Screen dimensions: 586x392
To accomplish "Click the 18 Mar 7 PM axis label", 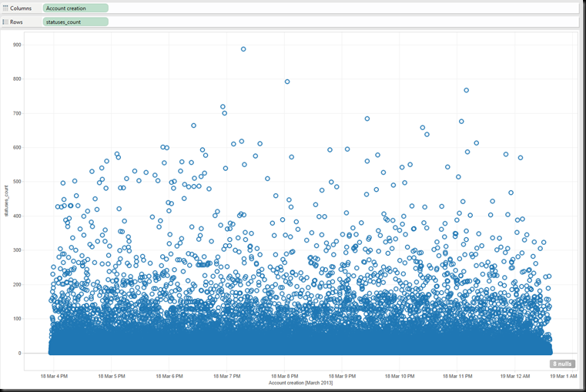I will pyautogui.click(x=227, y=377).
